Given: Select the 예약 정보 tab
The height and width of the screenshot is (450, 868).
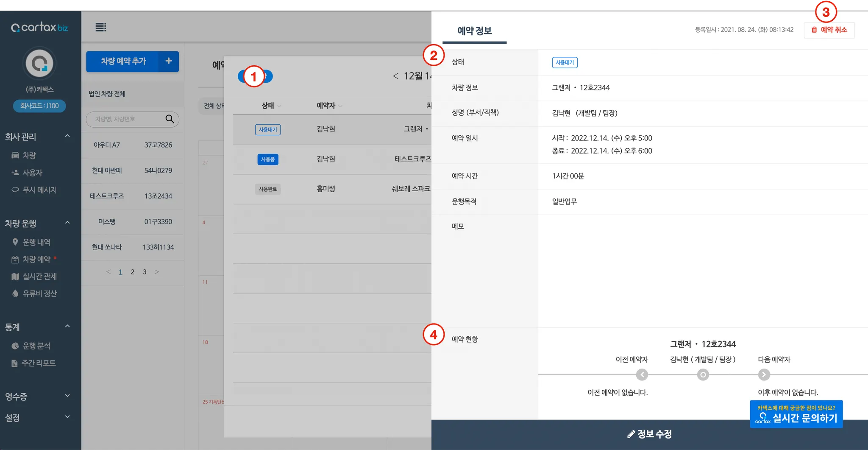Looking at the screenshot, I should coord(474,31).
